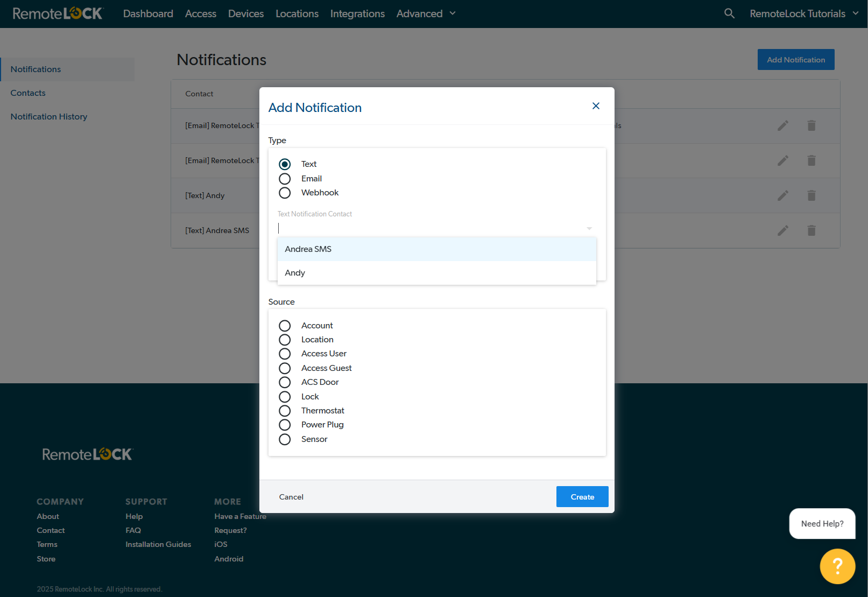
Task: Pick Andrea SMS from the contact list
Action: tap(437, 249)
